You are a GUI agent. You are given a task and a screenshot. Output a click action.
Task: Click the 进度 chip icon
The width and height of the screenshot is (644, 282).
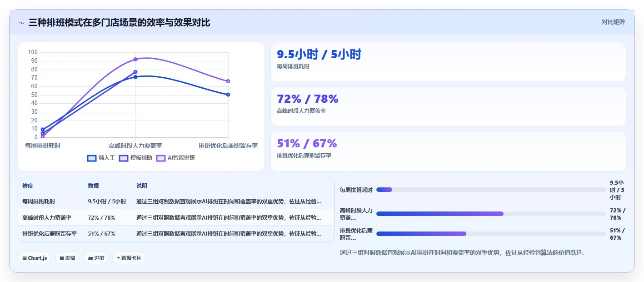pyautogui.click(x=90, y=258)
